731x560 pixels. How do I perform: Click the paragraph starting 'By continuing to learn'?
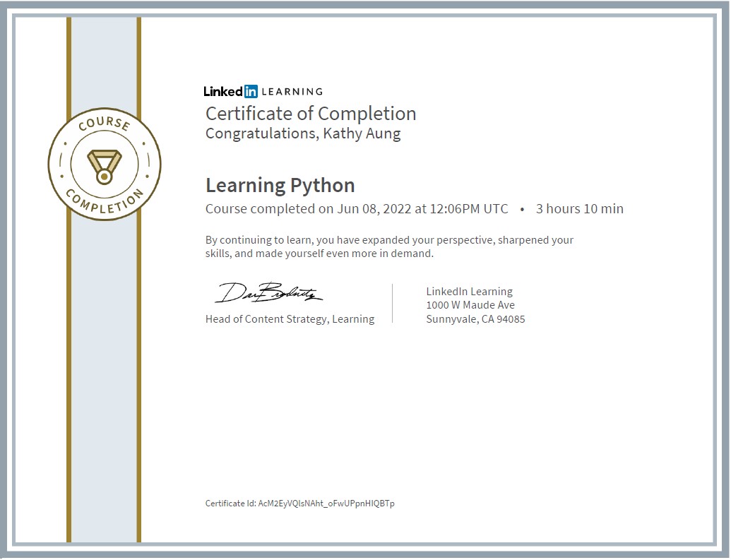tap(389, 246)
